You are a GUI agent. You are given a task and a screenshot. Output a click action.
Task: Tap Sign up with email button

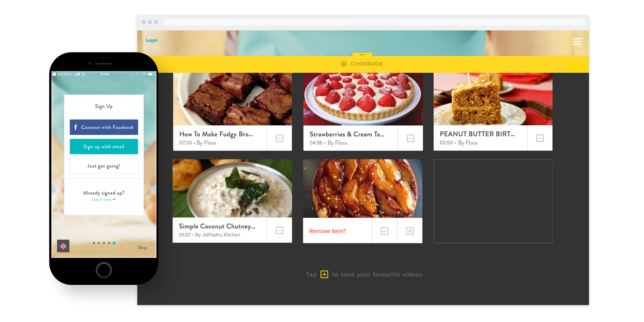[104, 146]
